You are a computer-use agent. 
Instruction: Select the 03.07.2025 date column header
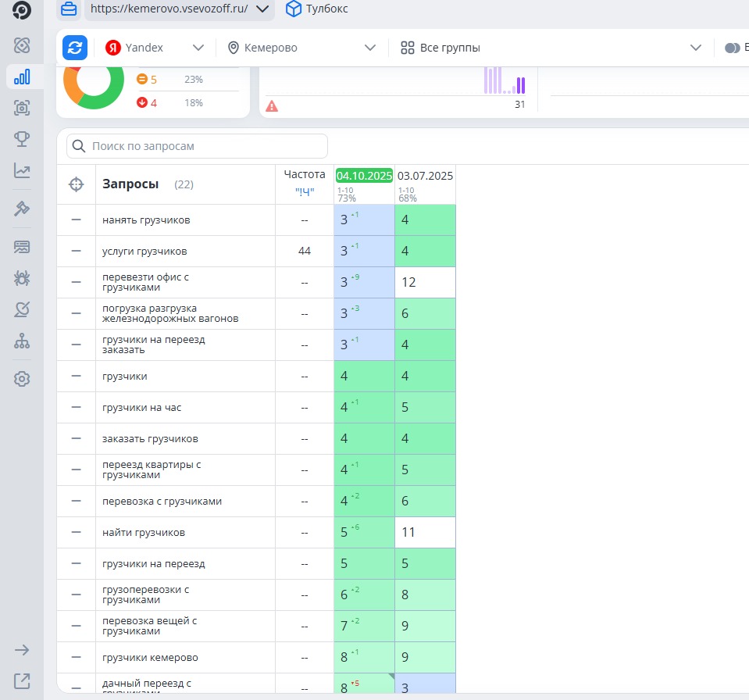click(x=425, y=176)
